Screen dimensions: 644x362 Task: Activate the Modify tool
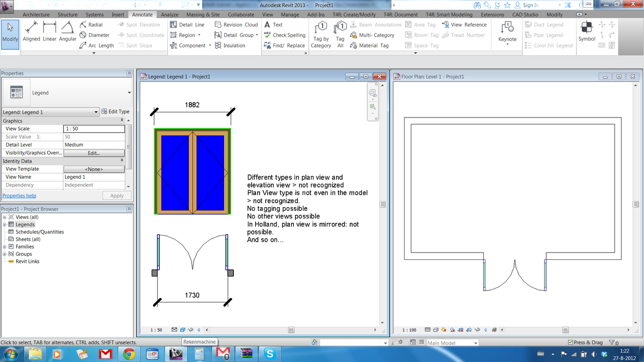click(x=10, y=34)
